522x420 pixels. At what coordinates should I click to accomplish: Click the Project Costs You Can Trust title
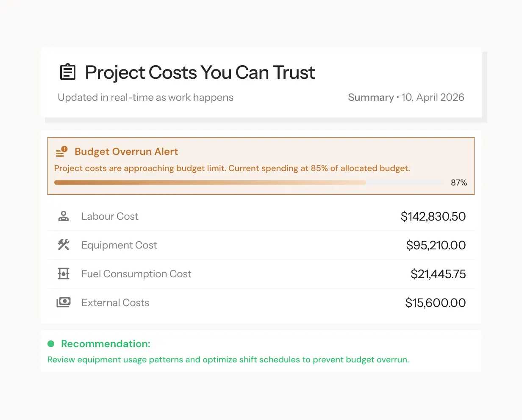click(200, 72)
